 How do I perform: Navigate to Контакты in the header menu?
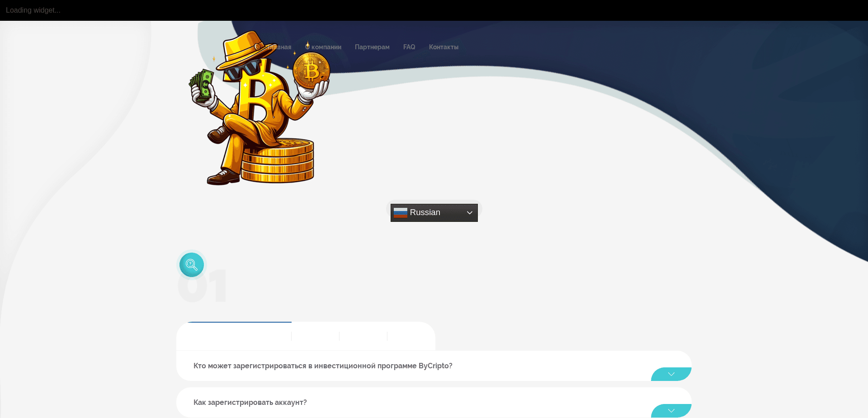(x=443, y=47)
